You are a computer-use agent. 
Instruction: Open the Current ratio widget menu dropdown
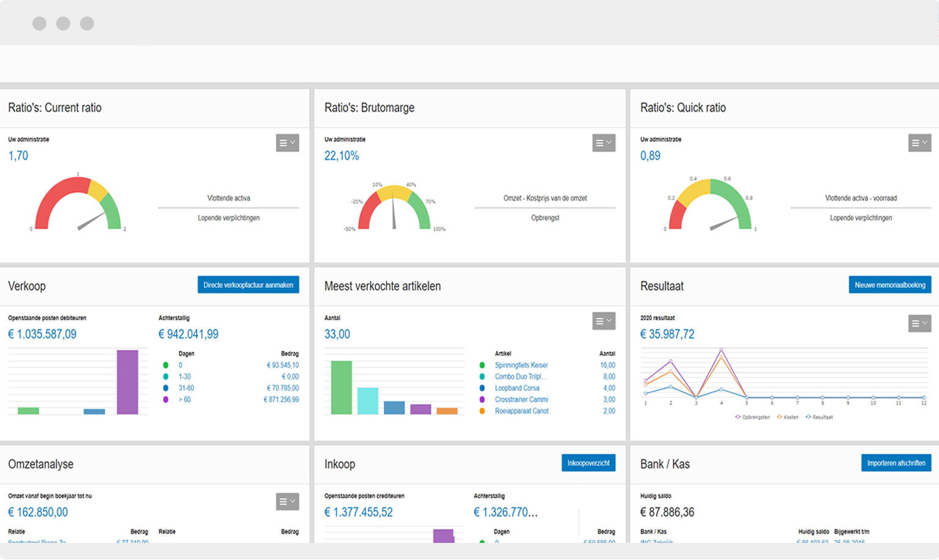[x=288, y=143]
